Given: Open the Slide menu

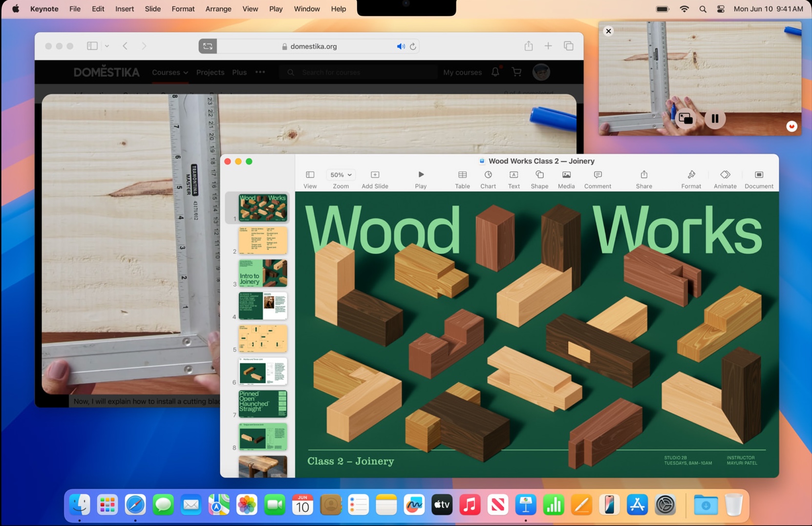Looking at the screenshot, I should pyautogui.click(x=152, y=8).
